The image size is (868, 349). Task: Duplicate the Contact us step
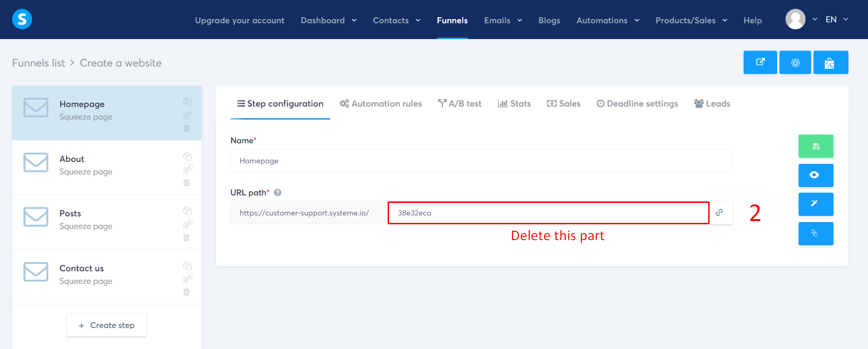(x=187, y=266)
